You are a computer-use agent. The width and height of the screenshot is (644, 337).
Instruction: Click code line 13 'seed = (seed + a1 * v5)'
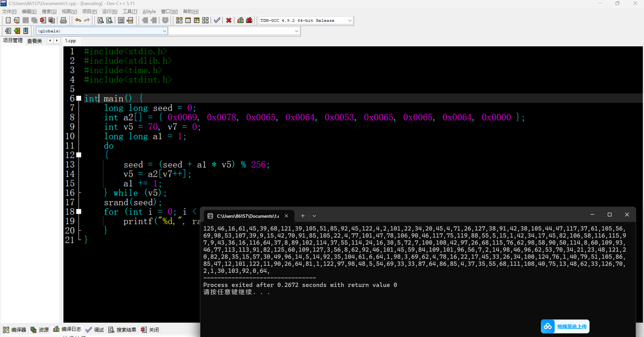[196, 164]
